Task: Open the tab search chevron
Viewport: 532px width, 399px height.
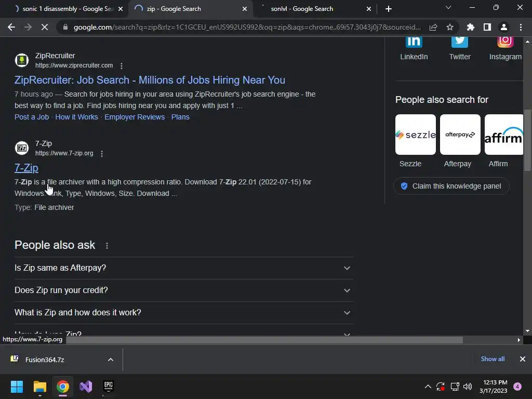Action: [x=448, y=7]
